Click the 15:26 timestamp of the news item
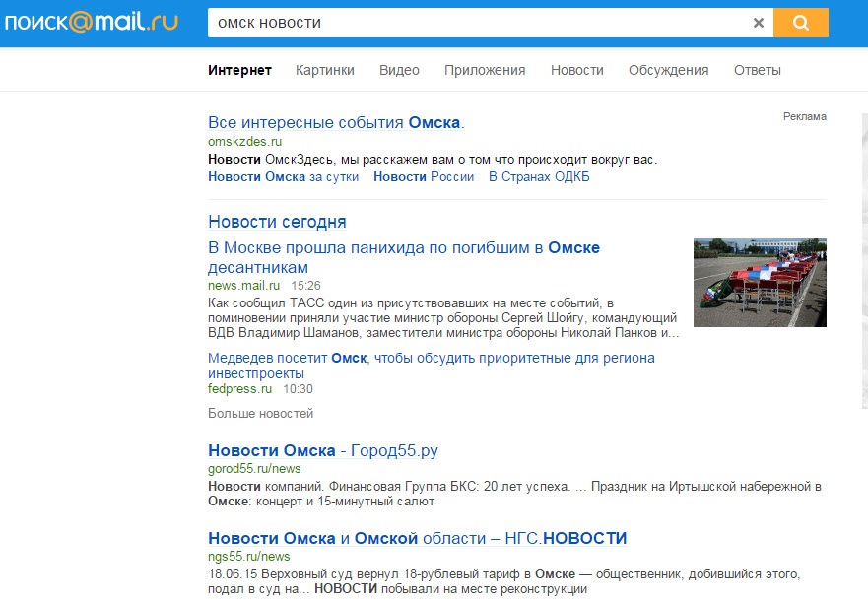The height and width of the screenshot is (605, 868). pos(305,286)
